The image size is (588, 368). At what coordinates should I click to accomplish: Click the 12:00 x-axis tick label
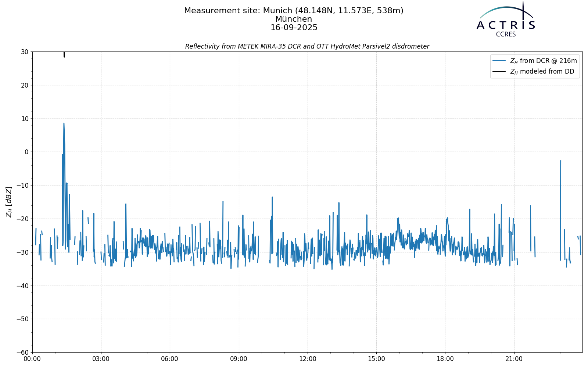click(x=308, y=359)
